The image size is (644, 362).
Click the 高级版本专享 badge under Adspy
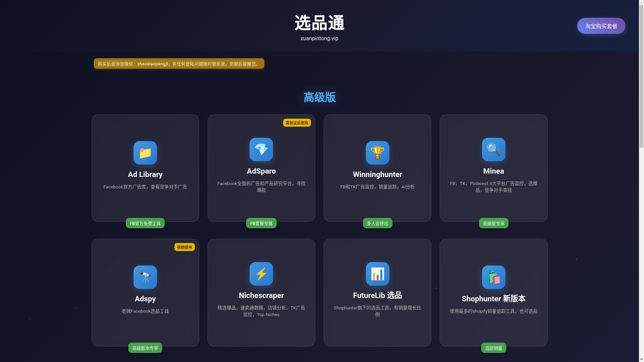(145, 348)
